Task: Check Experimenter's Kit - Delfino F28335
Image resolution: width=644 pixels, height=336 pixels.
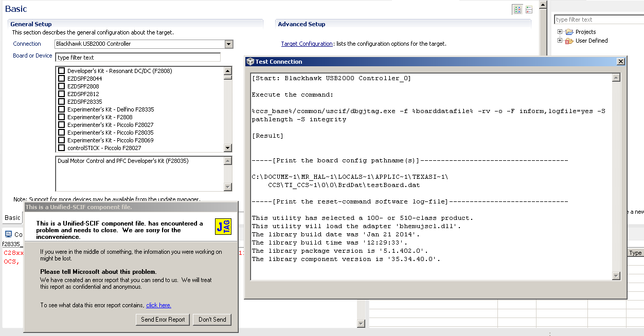Action: (x=62, y=109)
